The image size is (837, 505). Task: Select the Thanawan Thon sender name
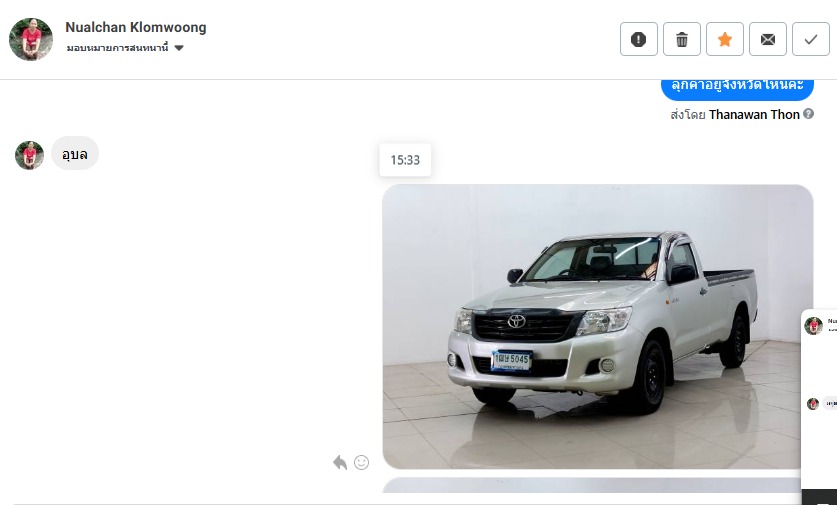754,114
